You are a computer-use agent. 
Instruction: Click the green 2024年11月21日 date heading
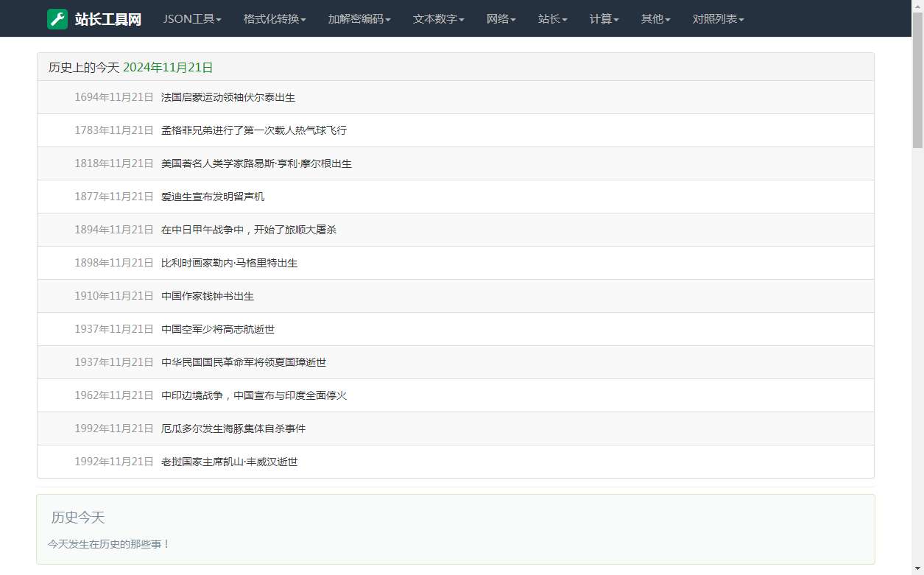pyautogui.click(x=167, y=67)
